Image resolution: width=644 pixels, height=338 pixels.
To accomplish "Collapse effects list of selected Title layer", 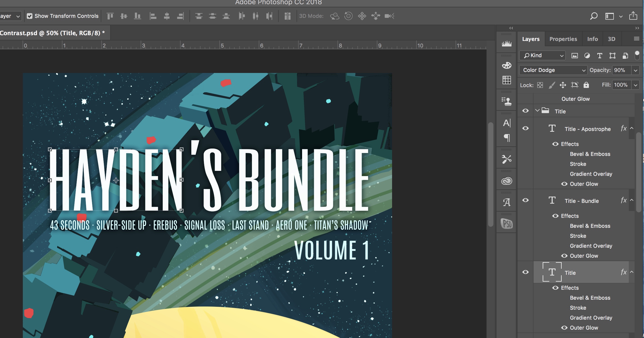I will pos(632,272).
